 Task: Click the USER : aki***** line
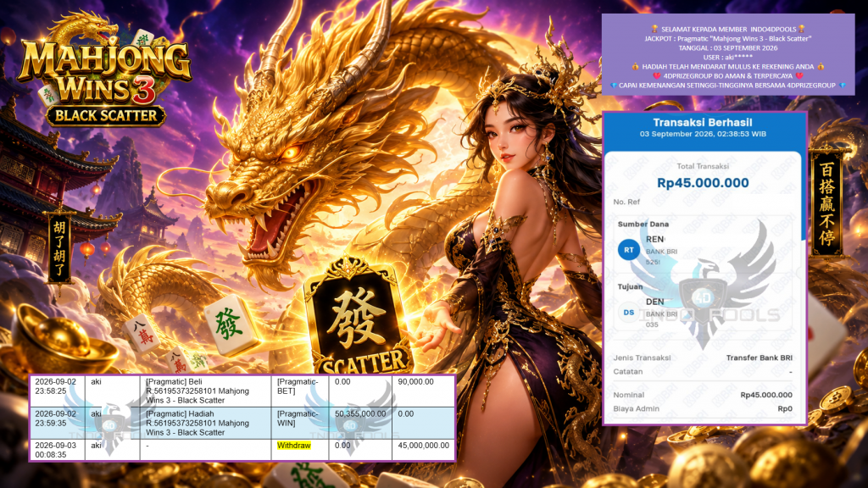pos(728,58)
